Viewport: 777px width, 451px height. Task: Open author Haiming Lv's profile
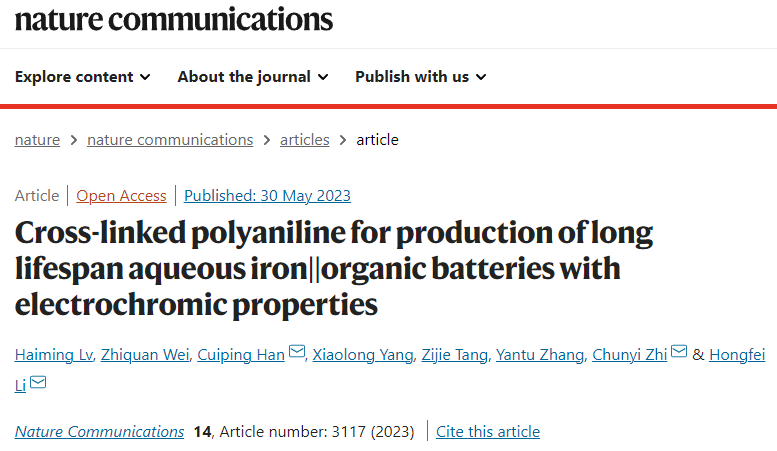click(55, 354)
